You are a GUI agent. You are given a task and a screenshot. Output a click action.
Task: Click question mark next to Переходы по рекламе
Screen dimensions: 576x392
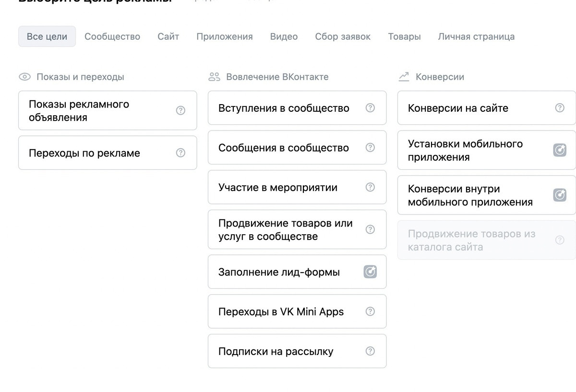[180, 153]
